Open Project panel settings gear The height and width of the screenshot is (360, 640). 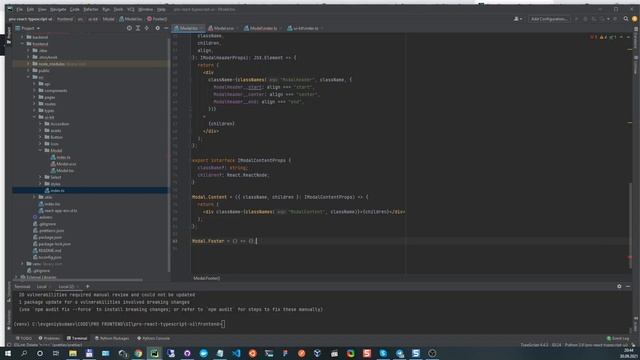[x=158, y=28]
